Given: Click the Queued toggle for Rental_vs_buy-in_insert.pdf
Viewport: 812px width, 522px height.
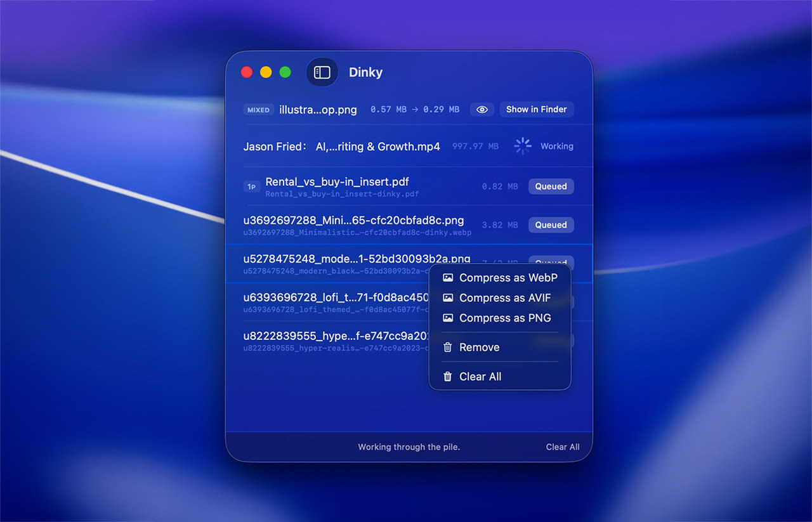Looking at the screenshot, I should (551, 186).
